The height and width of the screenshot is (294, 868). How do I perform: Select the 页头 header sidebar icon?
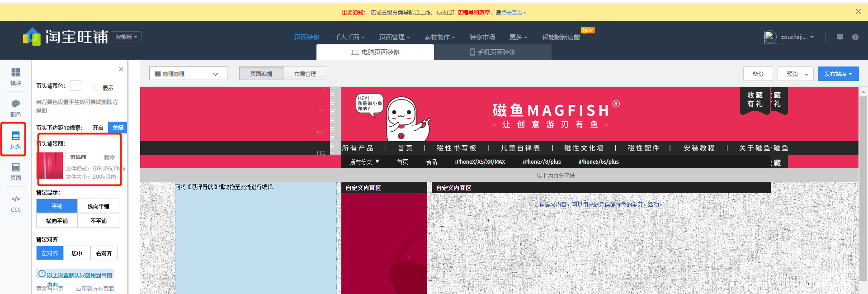pos(16,140)
